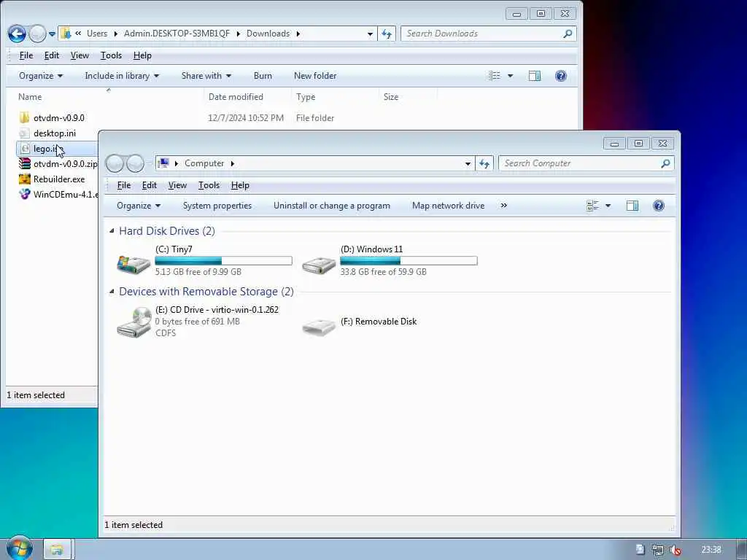The height and width of the screenshot is (560, 747).
Task: Click the New folder button
Action: click(x=315, y=76)
